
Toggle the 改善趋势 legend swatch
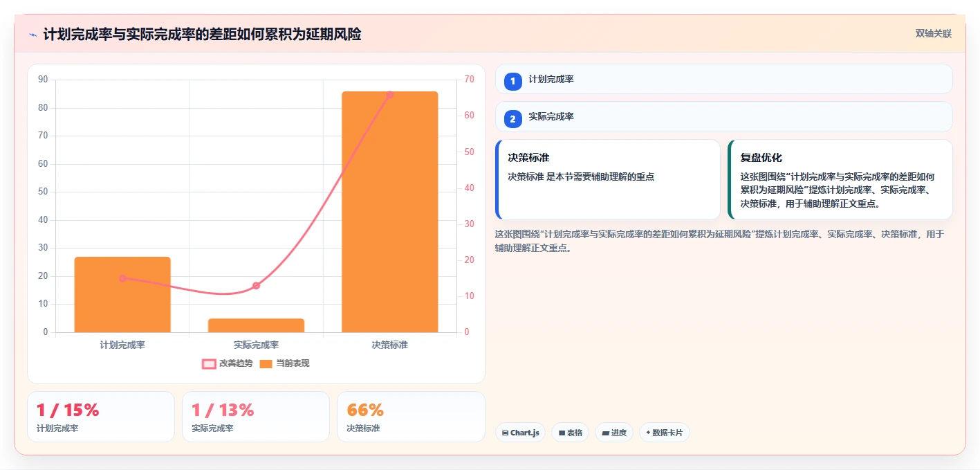pos(209,363)
